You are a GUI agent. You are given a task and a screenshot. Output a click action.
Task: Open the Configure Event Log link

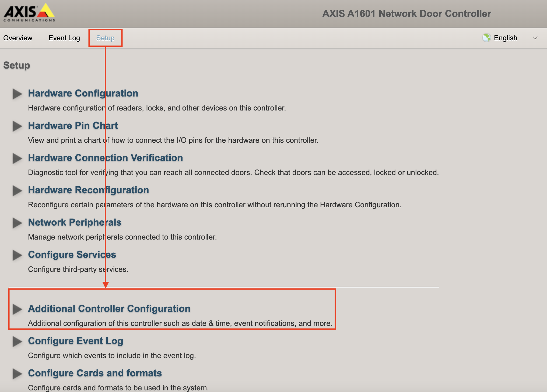pos(75,341)
